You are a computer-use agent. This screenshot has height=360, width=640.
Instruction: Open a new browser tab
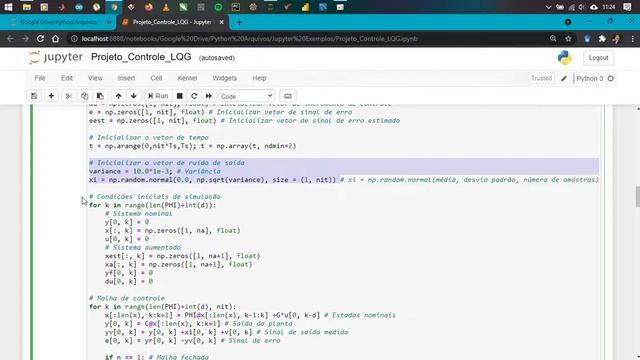[239, 22]
